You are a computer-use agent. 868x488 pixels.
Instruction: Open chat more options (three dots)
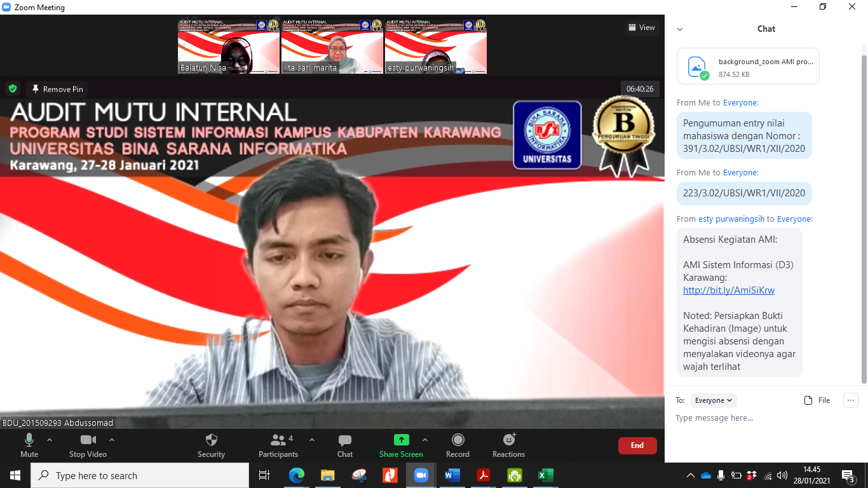851,400
